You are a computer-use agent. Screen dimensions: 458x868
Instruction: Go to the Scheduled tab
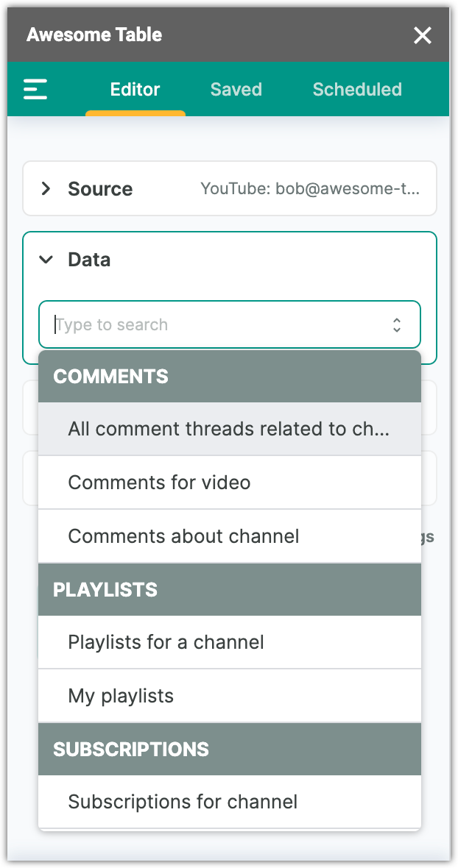357,90
